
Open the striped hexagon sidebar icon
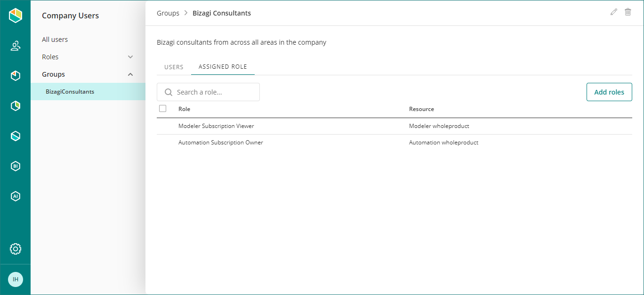coord(16,136)
